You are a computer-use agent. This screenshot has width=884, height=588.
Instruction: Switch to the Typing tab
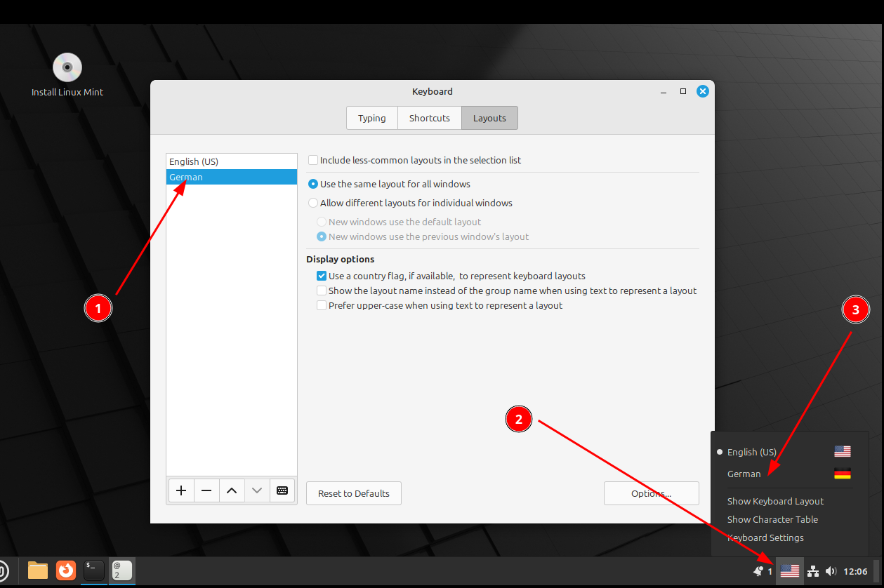(x=372, y=118)
